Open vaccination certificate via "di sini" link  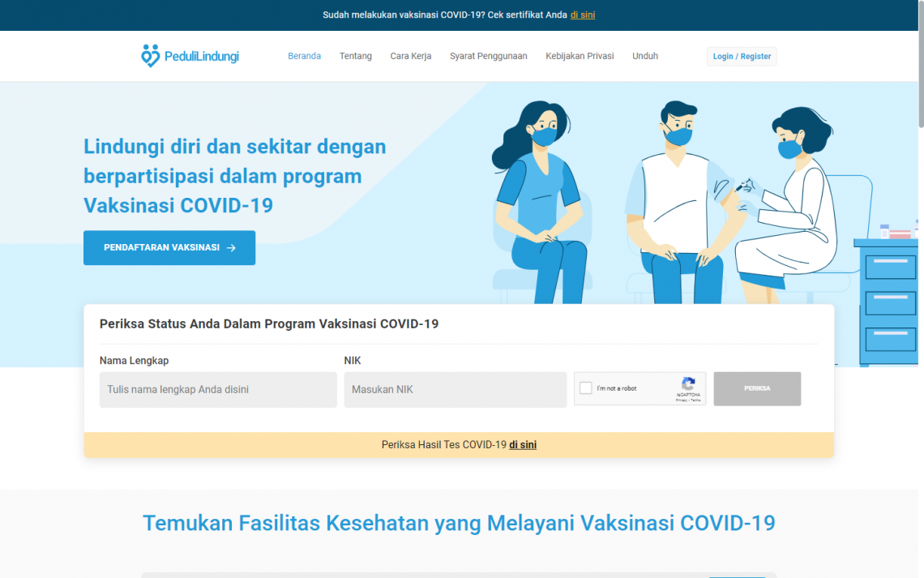582,14
